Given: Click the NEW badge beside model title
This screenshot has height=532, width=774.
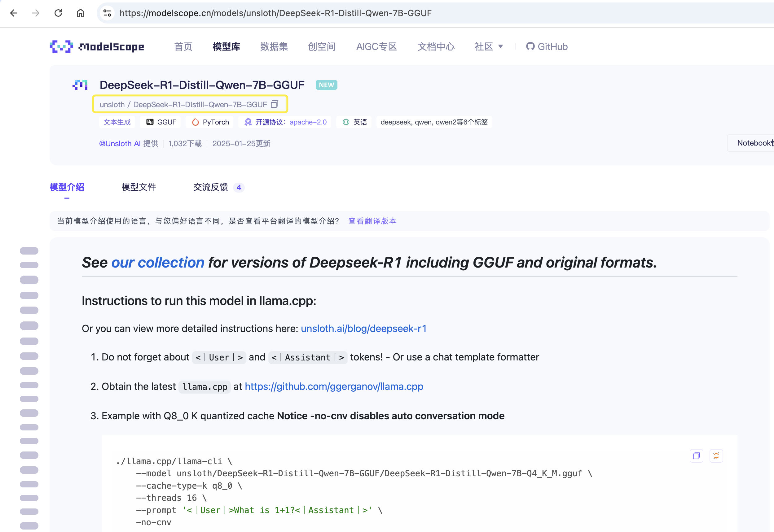Looking at the screenshot, I should point(326,85).
